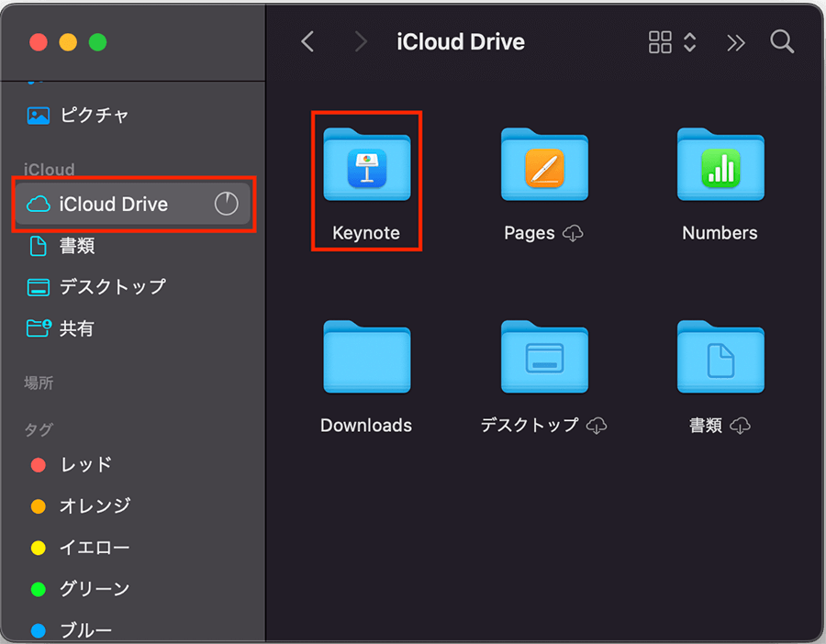Open the デスクトップ folder in iCloud Drive
826x644 pixels.
coord(543,360)
